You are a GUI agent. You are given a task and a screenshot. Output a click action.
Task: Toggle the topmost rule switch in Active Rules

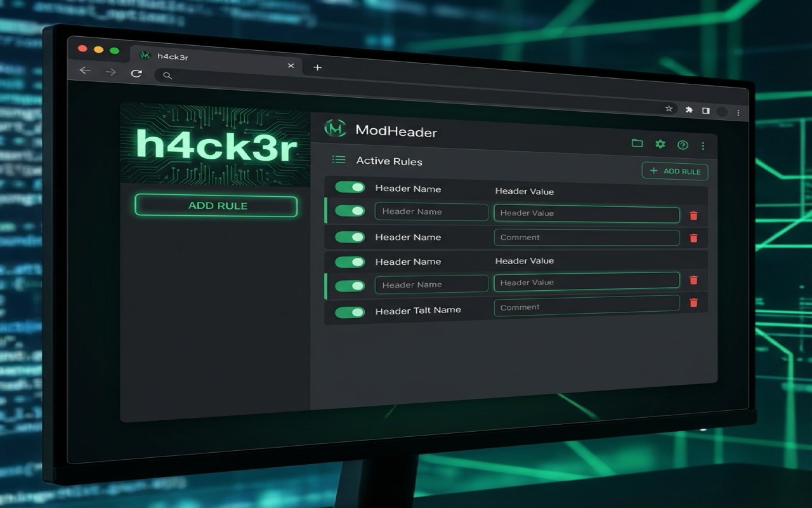tap(350, 187)
